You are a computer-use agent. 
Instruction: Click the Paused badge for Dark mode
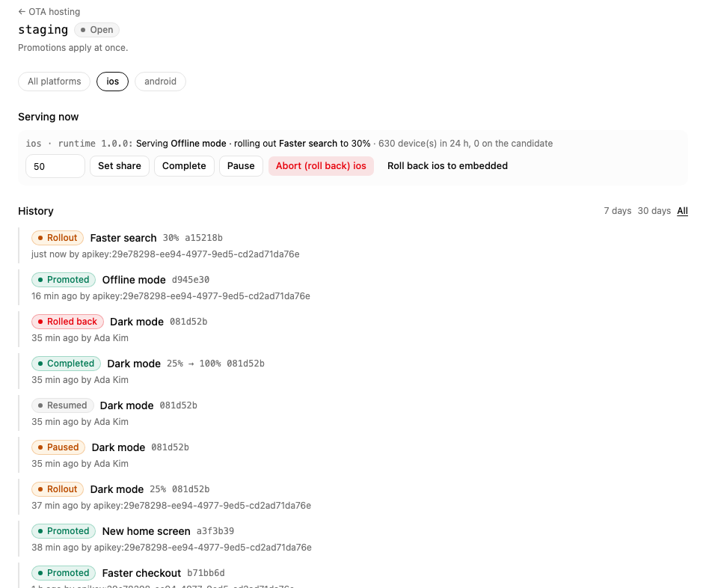[58, 447]
